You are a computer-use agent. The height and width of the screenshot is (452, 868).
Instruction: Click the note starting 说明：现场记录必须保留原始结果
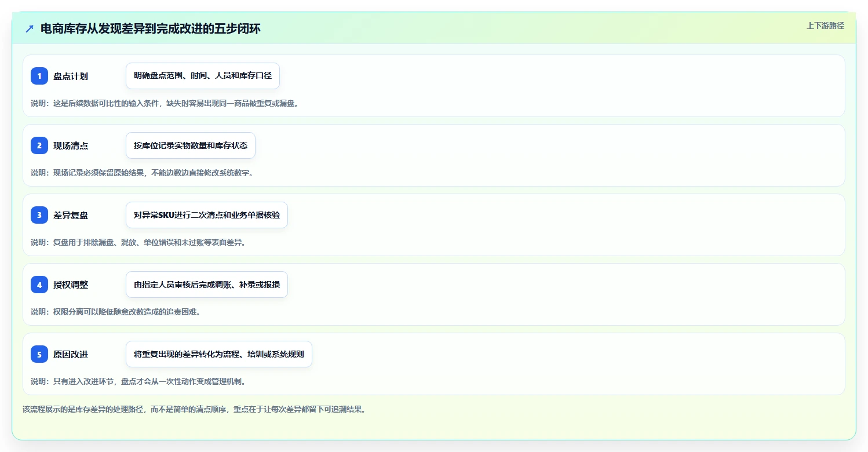tap(142, 173)
